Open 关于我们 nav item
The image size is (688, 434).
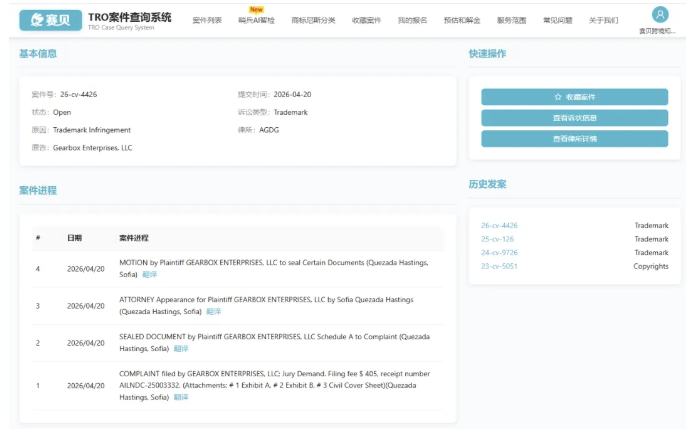click(603, 20)
